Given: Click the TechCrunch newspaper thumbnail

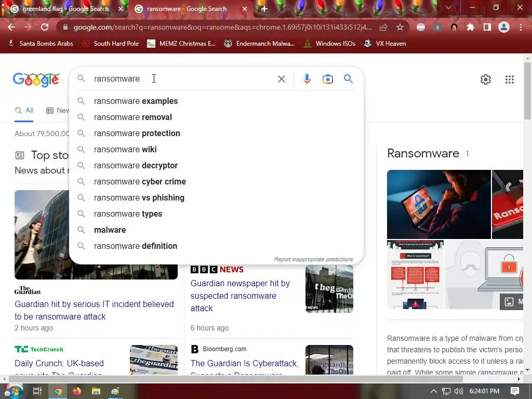Looking at the screenshot, I should pos(154,360).
